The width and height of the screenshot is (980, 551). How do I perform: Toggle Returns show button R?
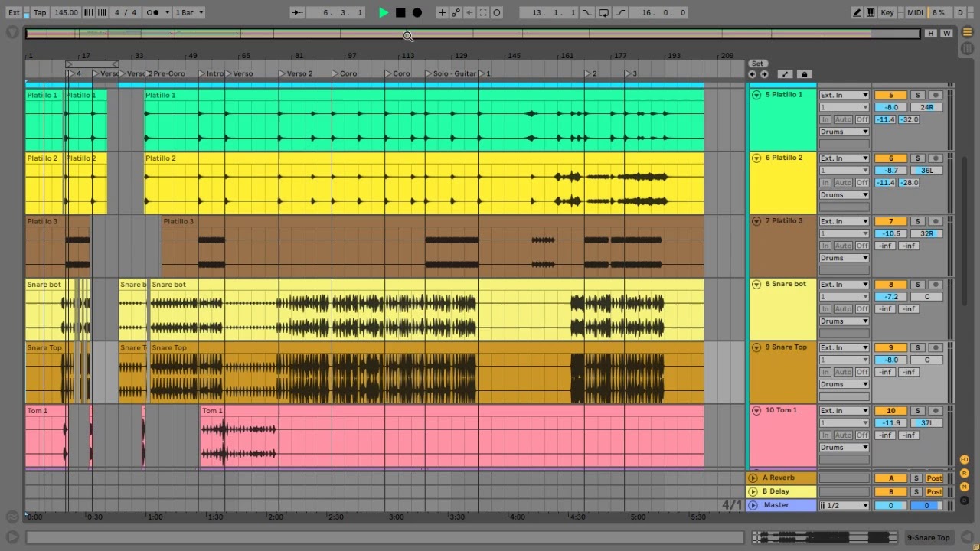pyautogui.click(x=965, y=473)
